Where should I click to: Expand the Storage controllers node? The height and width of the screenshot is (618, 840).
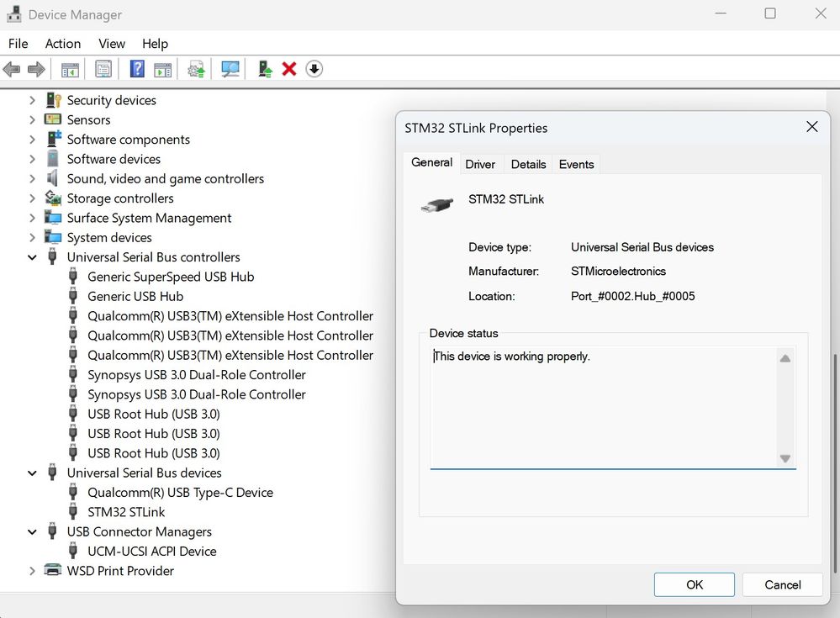point(32,198)
